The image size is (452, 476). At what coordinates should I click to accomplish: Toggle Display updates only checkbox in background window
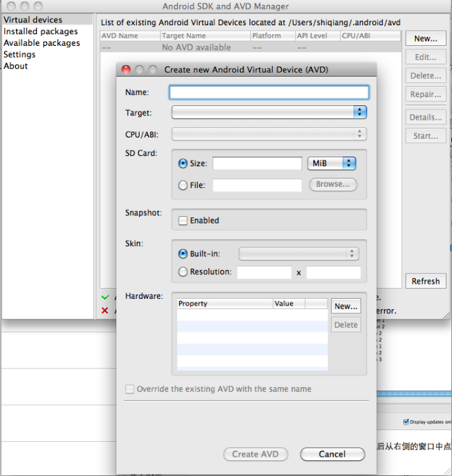(x=406, y=422)
